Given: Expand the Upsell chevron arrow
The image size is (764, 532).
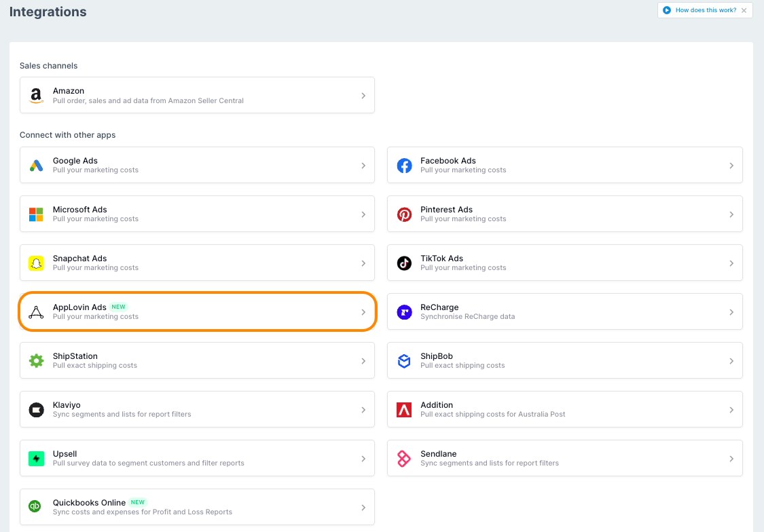Looking at the screenshot, I should click(x=363, y=459).
